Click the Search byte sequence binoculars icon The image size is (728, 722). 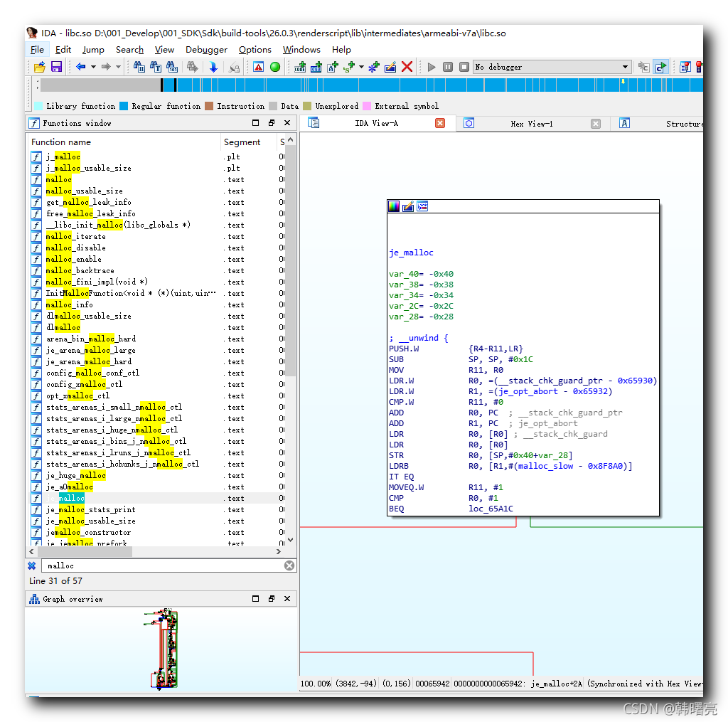[172, 67]
